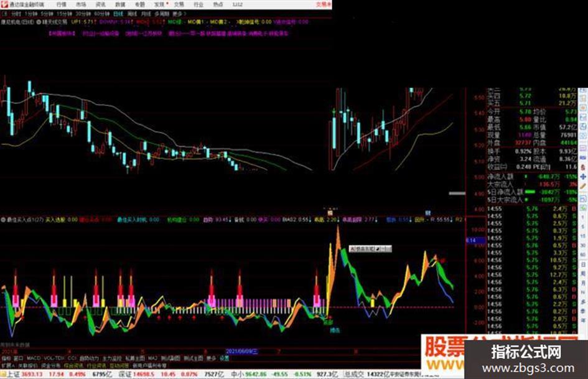Select the 周线 weekly period tab
The width and height of the screenshot is (588, 379).
pyautogui.click(x=132, y=14)
